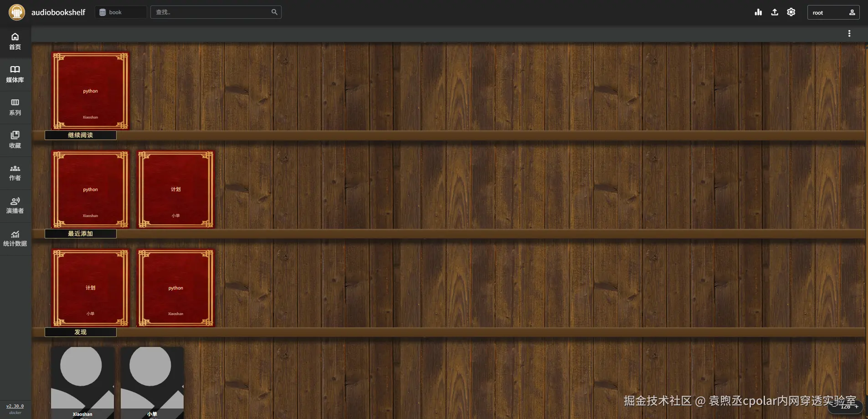The height and width of the screenshot is (419, 868).
Task: Open 统计数据 statistics in sidebar
Action: pyautogui.click(x=15, y=238)
